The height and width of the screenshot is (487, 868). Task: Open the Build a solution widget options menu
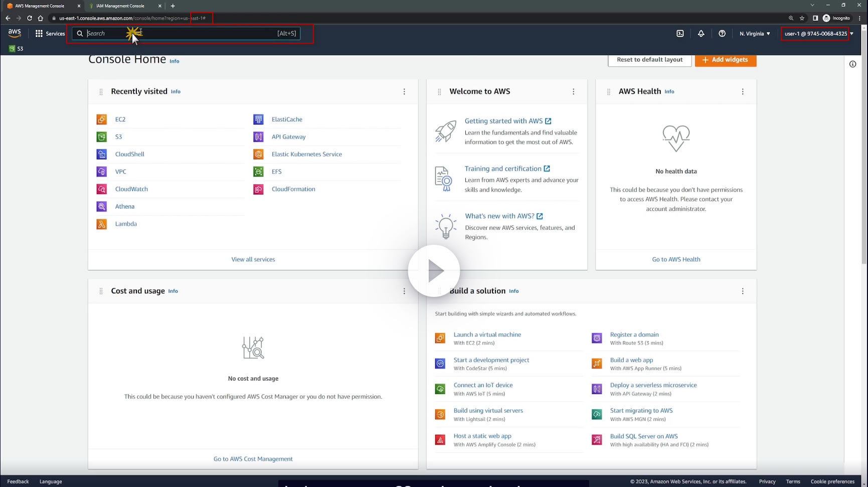743,291
